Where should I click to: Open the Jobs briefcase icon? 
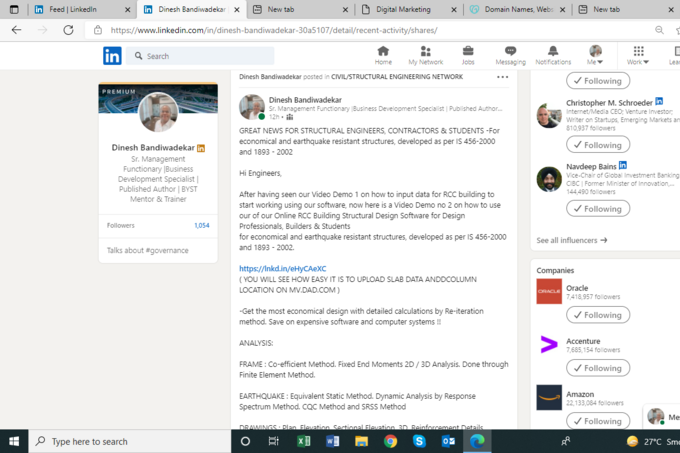click(x=468, y=55)
